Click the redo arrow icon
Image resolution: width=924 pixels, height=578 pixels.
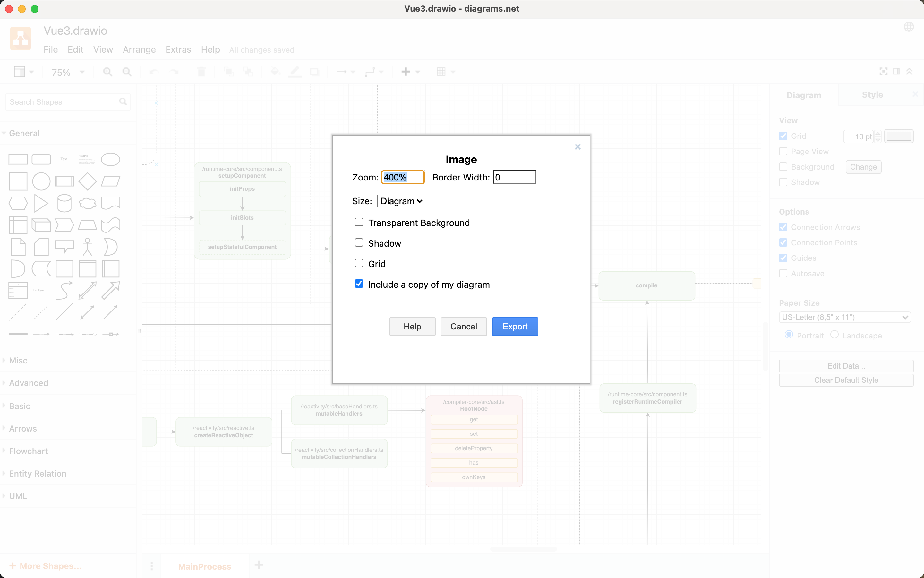pyautogui.click(x=174, y=72)
